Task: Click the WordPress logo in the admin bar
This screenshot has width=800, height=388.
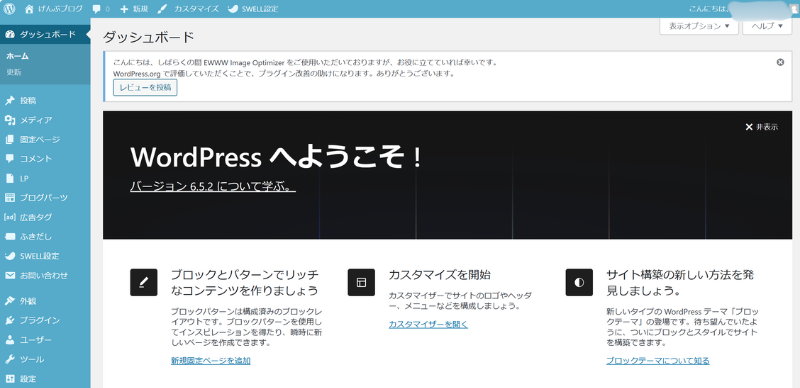Action: [x=10, y=9]
